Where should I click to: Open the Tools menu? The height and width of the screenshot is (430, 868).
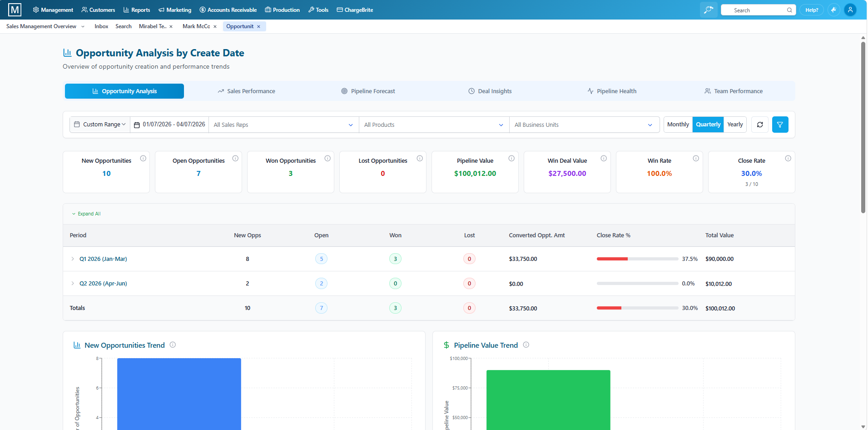click(318, 10)
